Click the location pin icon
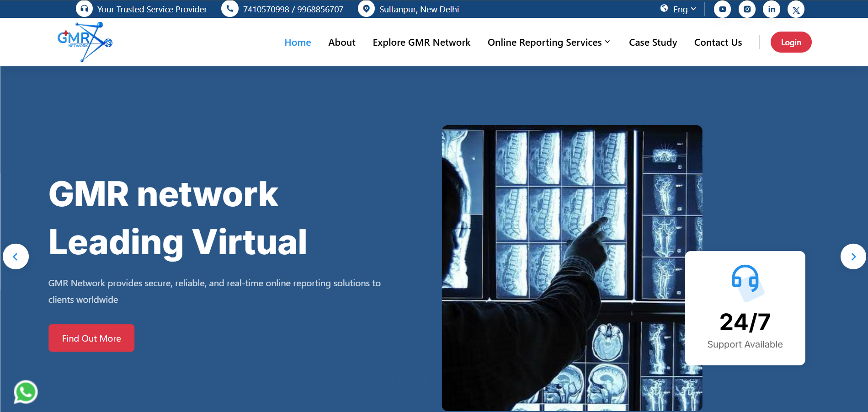868x412 pixels. point(366,9)
